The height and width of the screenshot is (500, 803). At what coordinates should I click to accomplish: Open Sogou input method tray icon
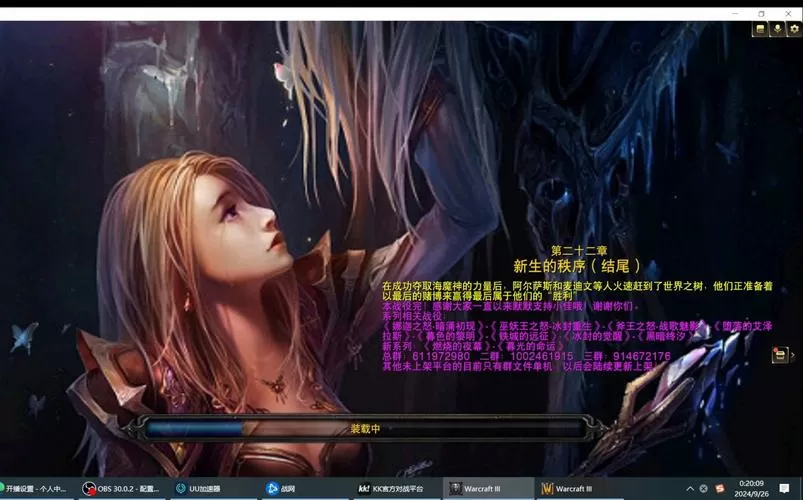pos(720,489)
